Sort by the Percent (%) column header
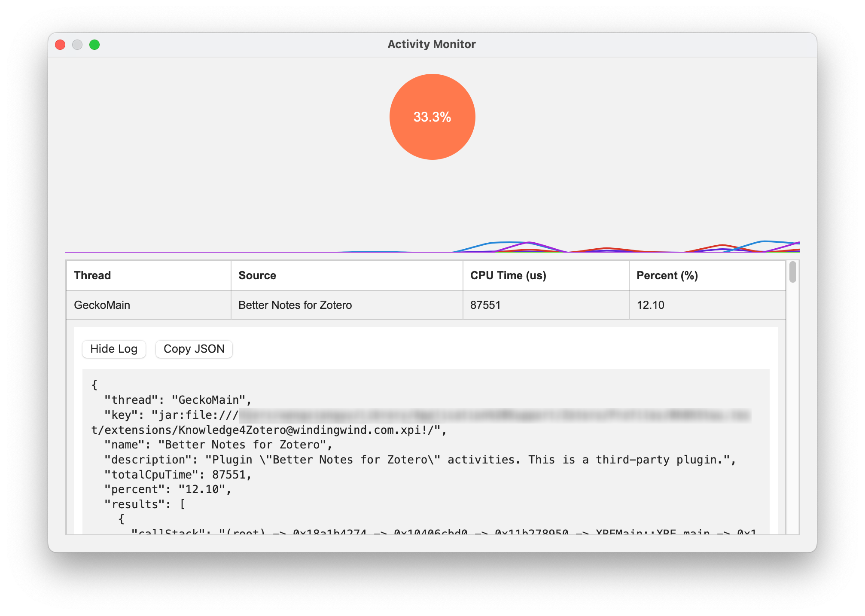This screenshot has width=865, height=616. tap(667, 275)
